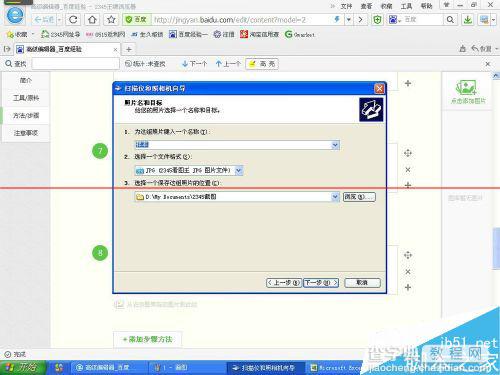Viewport: 500px width, 375px height.
Task: Click the browser back arrow button
Action: 44,20
